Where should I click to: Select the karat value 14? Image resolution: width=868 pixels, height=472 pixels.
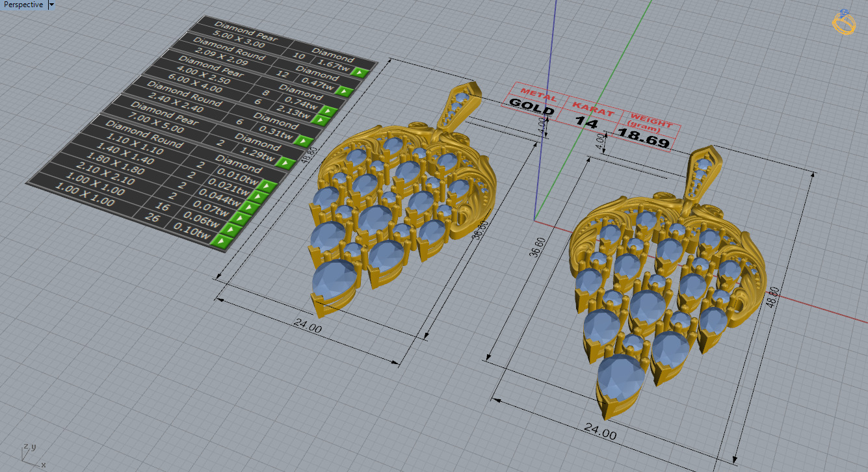point(588,121)
